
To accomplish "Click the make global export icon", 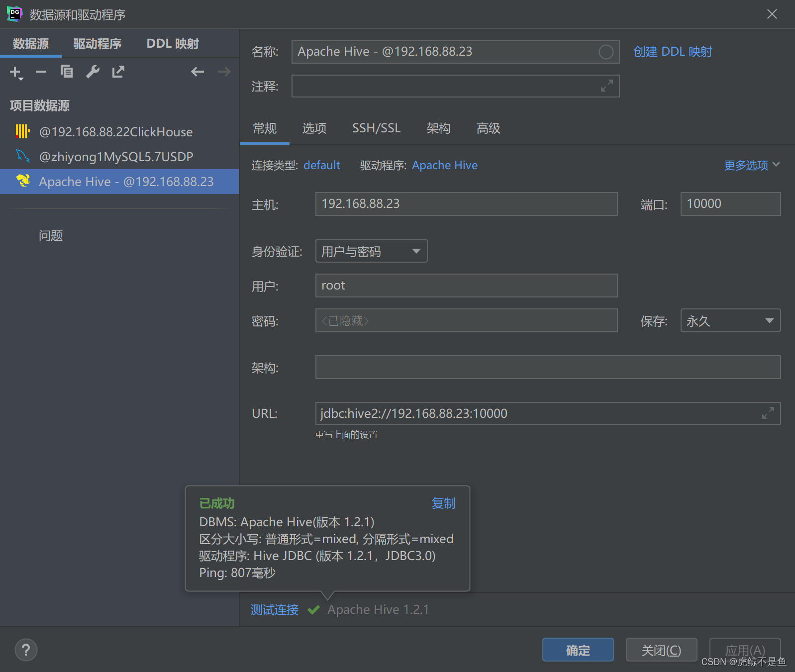I will pos(118,72).
